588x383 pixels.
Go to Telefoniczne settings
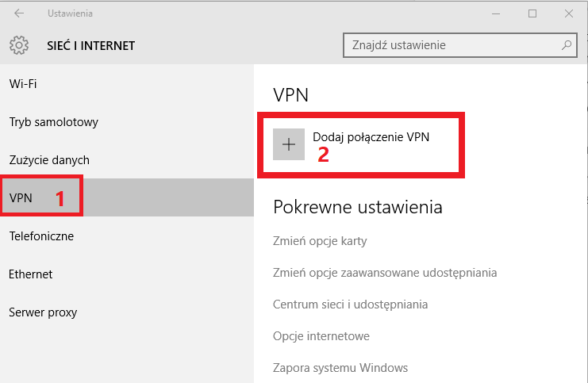(41, 236)
